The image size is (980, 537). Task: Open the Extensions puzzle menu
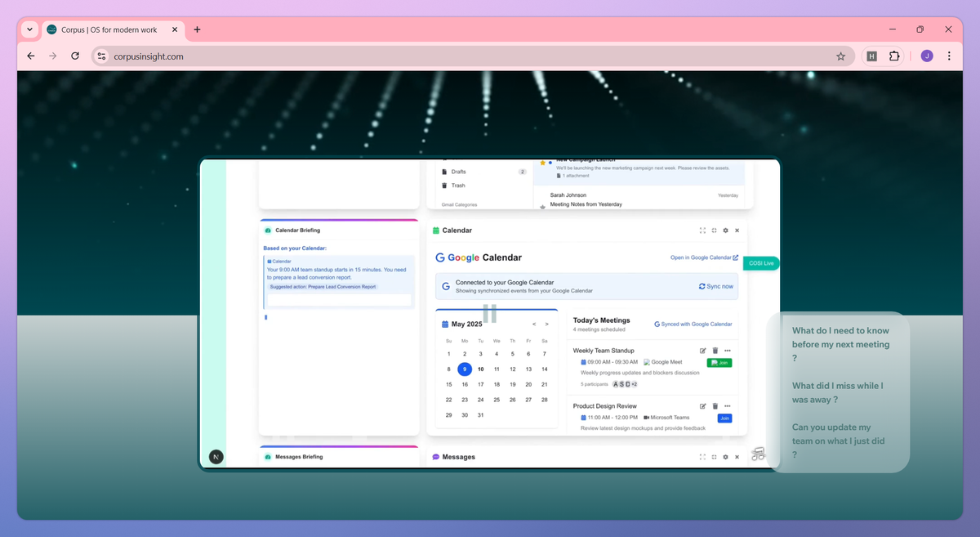894,56
